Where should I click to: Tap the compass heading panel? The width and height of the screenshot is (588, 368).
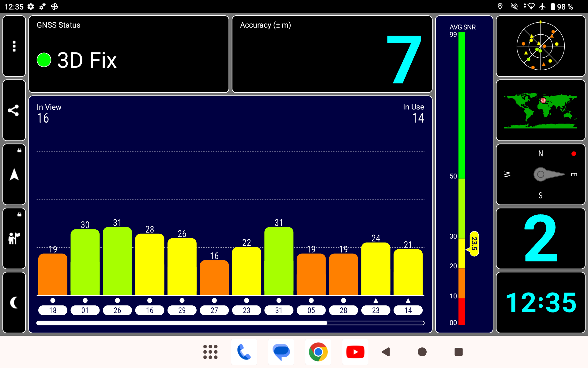[541, 174]
